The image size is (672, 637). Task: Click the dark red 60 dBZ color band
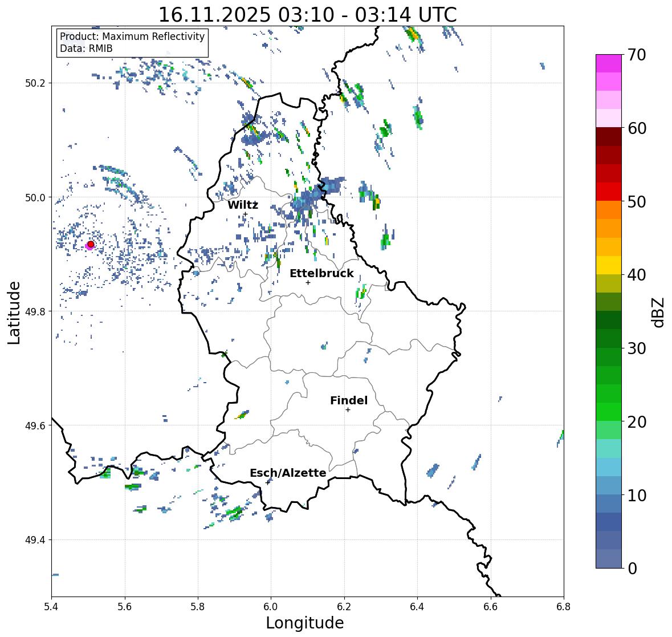click(x=609, y=137)
